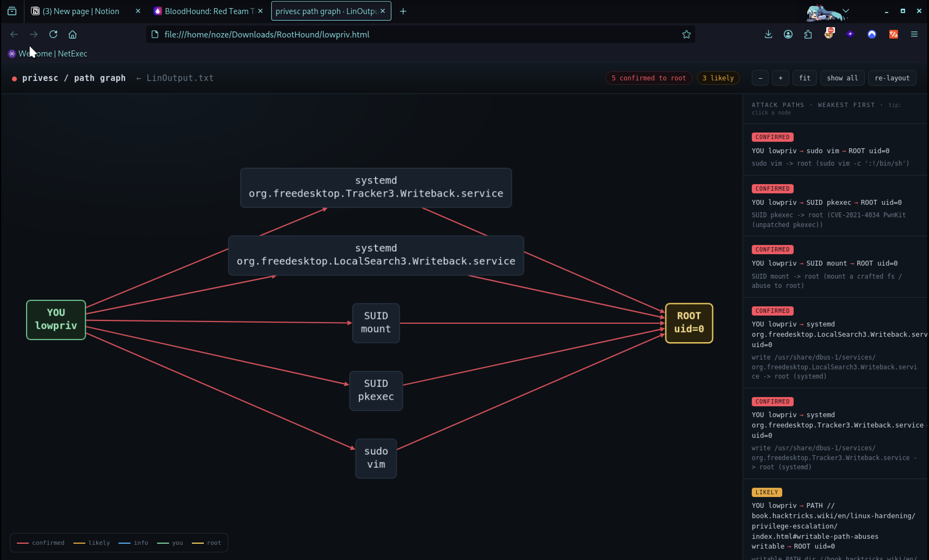Click the likely legend entry
This screenshot has height=560, width=929.
(x=92, y=543)
